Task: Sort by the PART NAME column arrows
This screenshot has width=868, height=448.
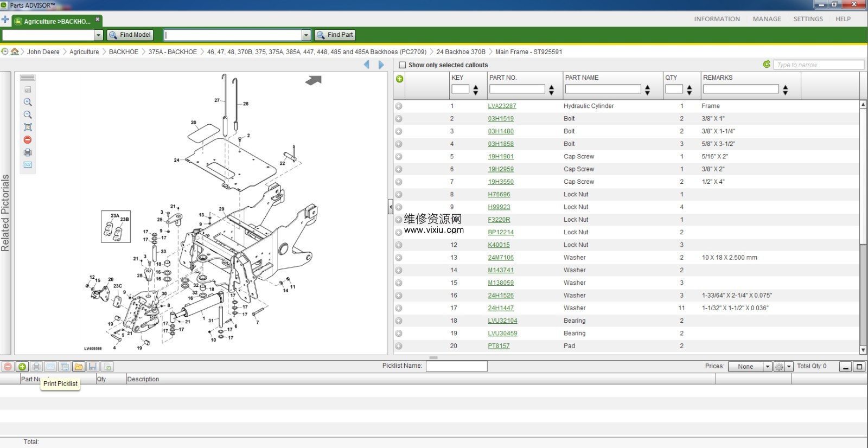Action: click(x=647, y=90)
